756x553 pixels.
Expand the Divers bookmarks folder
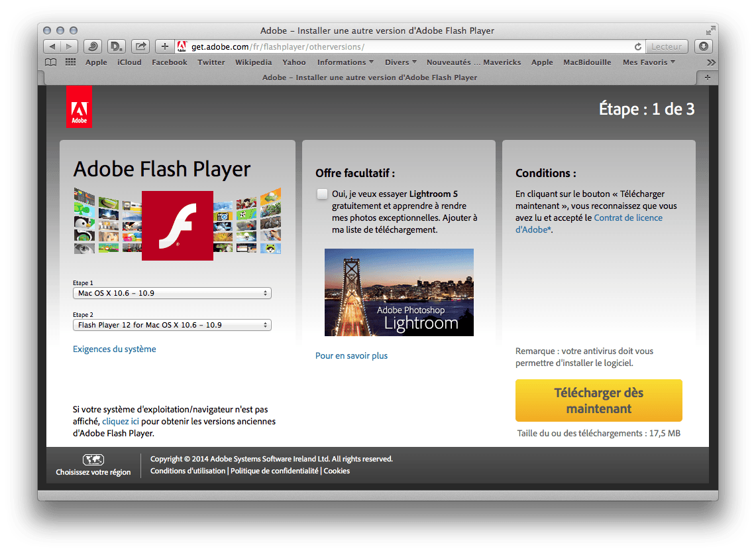tap(401, 62)
